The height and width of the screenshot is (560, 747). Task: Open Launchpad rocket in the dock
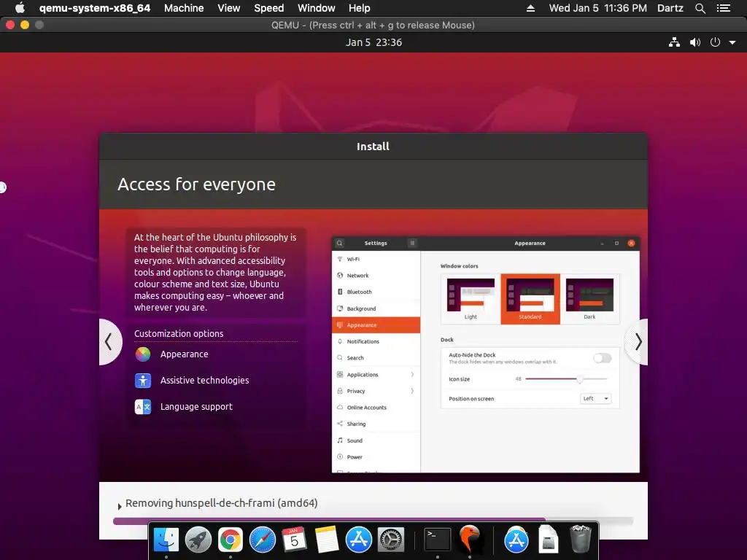[198, 540]
